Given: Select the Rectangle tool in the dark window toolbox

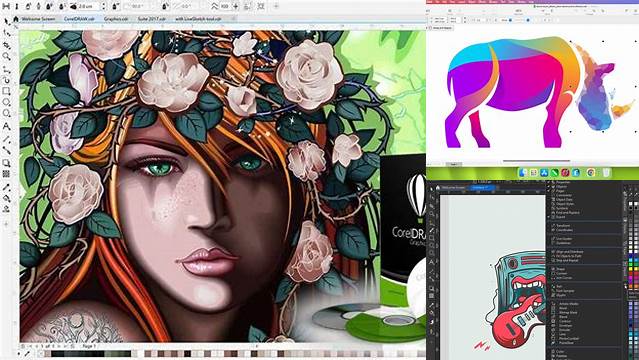Looking at the screenshot, I should pos(432,238).
